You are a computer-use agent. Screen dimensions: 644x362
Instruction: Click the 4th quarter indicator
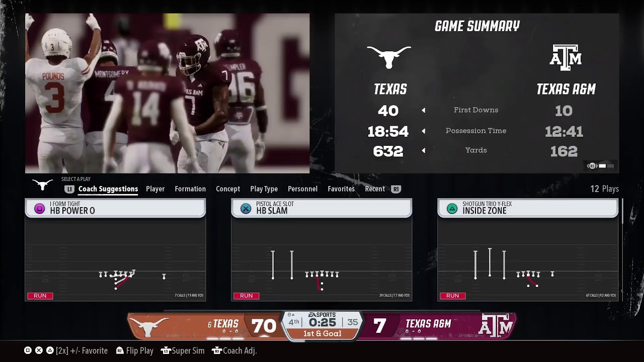tap(294, 322)
